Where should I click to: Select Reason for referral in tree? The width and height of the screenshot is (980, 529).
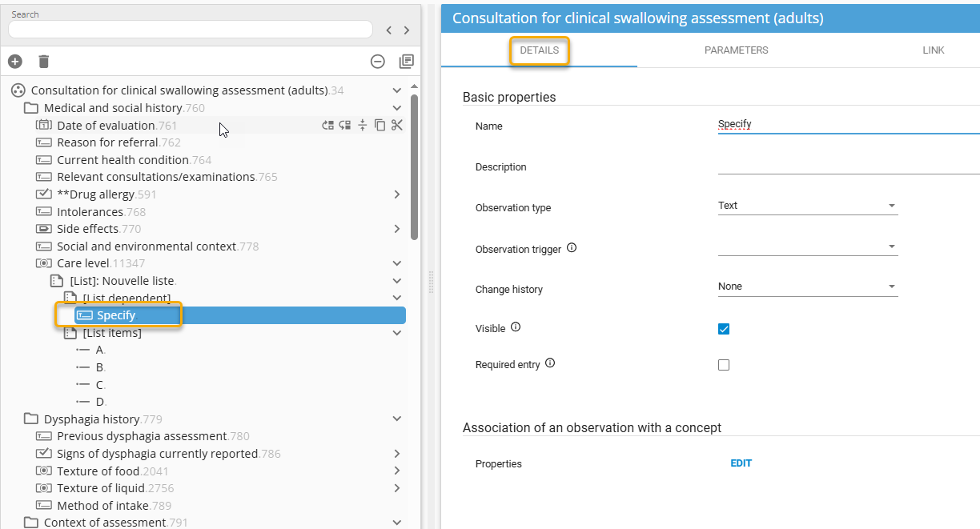[x=118, y=142]
